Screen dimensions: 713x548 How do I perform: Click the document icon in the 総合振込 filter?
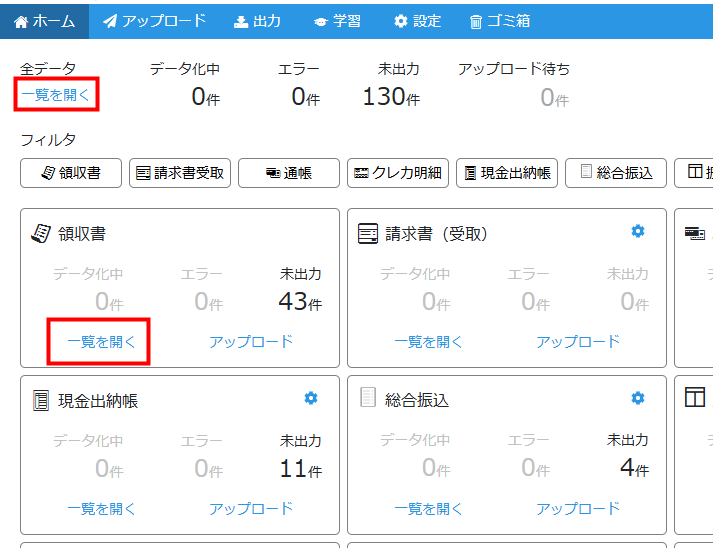[587, 171]
